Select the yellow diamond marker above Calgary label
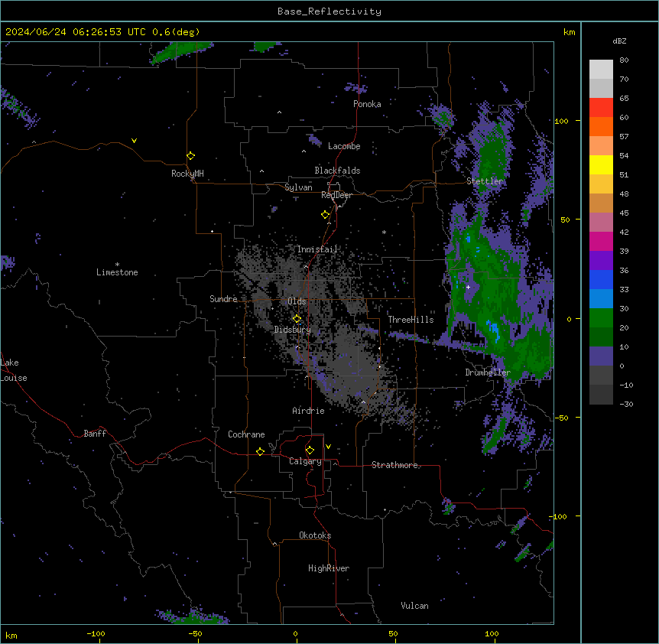Viewport: 659px width, 644px height. click(310, 450)
